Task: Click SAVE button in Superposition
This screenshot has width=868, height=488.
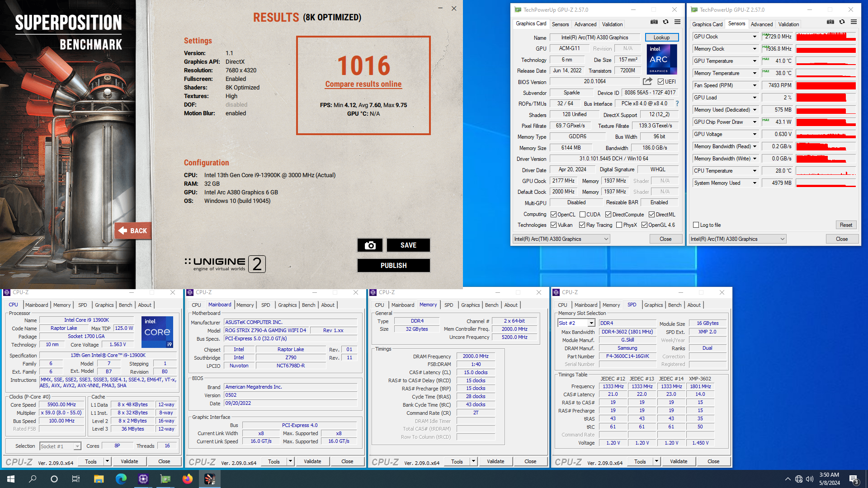Action: click(x=408, y=245)
